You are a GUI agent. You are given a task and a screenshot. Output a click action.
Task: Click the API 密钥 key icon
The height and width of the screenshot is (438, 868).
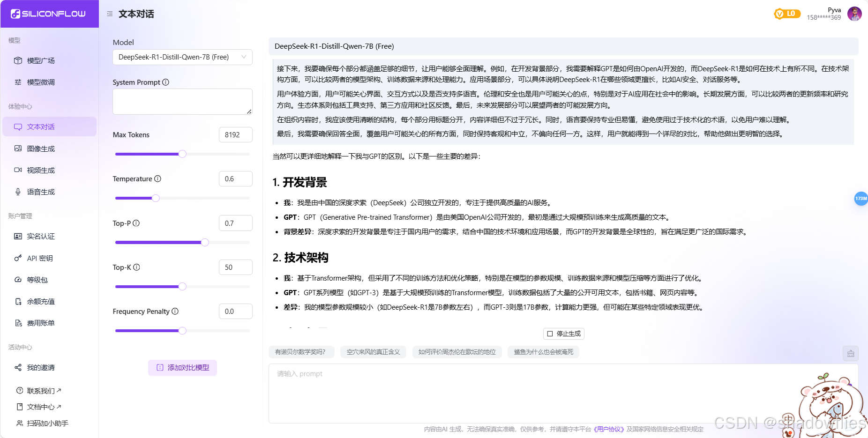point(18,258)
